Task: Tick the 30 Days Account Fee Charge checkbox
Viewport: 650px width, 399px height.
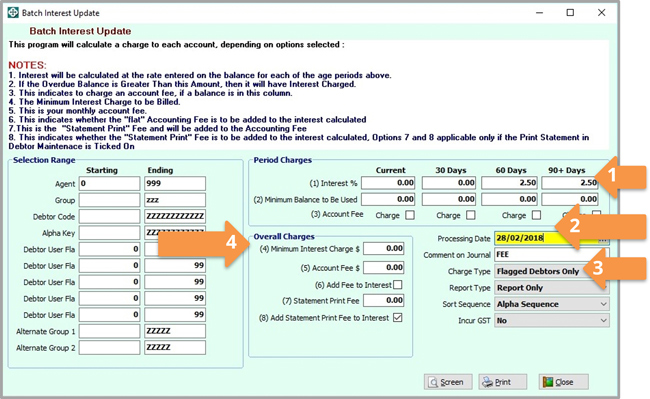Action: pos(471,215)
